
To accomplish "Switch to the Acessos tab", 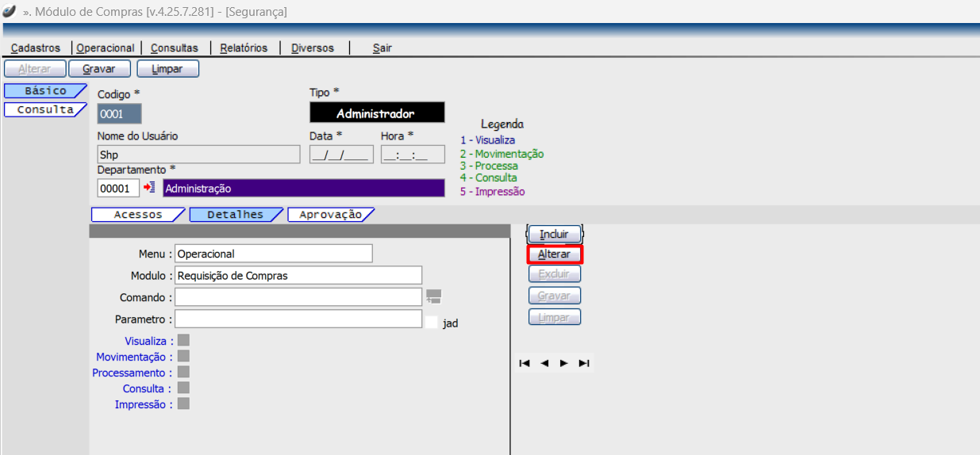I will pyautogui.click(x=138, y=215).
